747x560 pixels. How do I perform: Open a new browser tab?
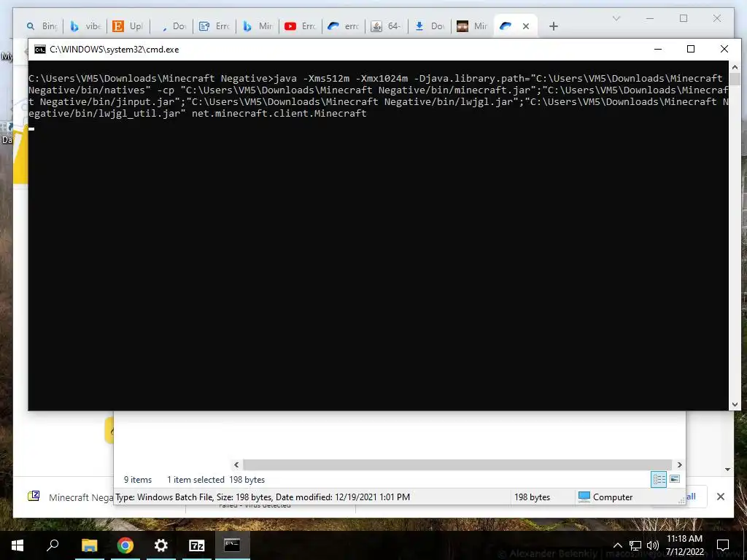[x=553, y=26]
